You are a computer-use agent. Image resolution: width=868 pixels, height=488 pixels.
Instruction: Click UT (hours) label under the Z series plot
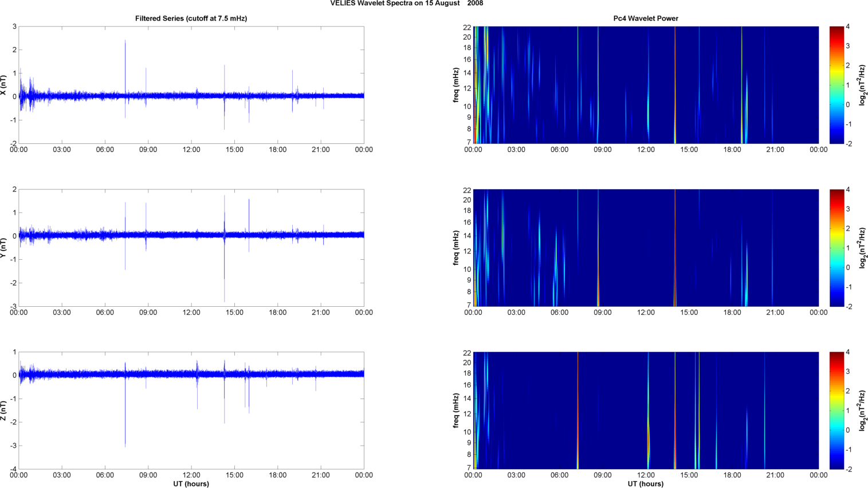(191, 484)
